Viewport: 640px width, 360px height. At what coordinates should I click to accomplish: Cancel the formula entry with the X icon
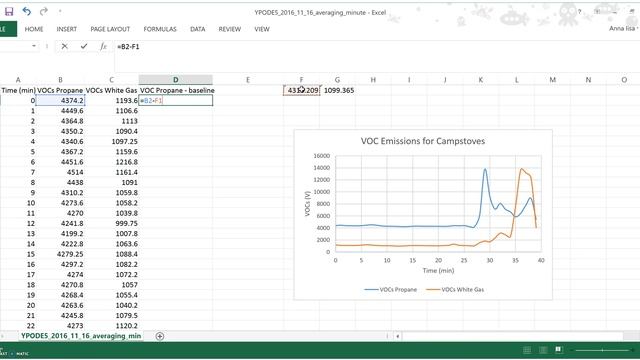[x=64, y=47]
